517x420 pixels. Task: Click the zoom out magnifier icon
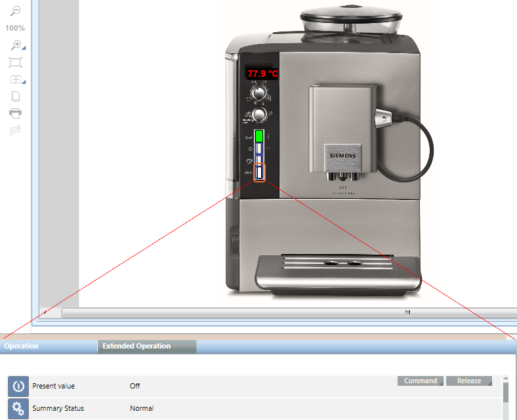(x=15, y=11)
